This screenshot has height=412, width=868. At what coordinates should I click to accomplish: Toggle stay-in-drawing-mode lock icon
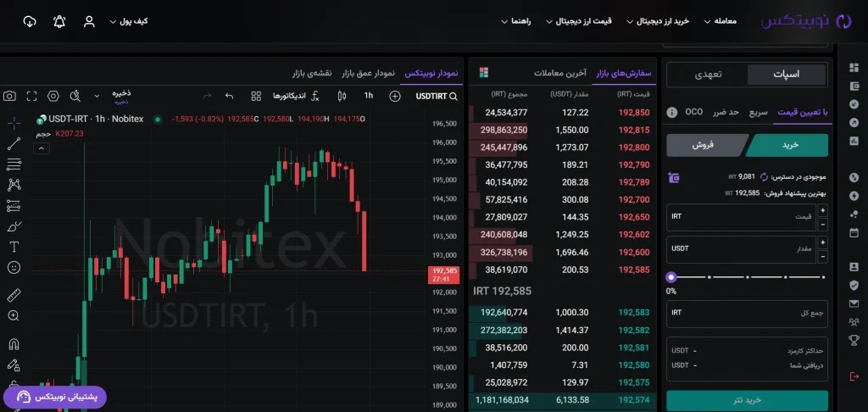(x=14, y=365)
